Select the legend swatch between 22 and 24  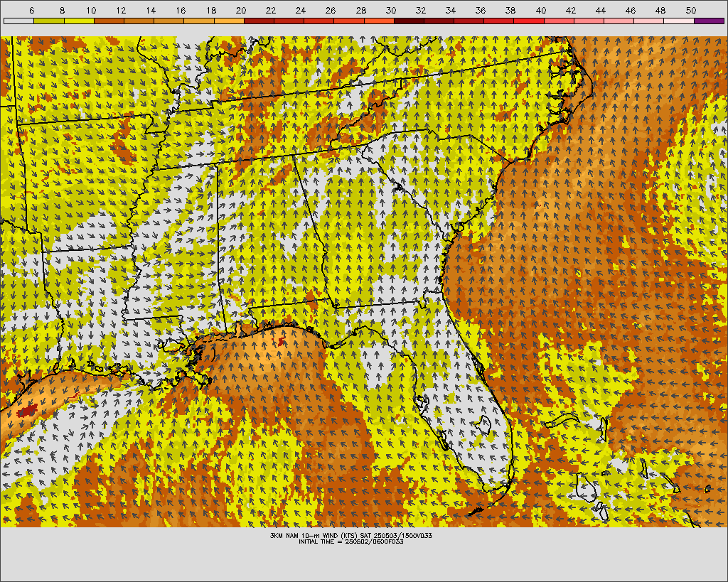289,21
